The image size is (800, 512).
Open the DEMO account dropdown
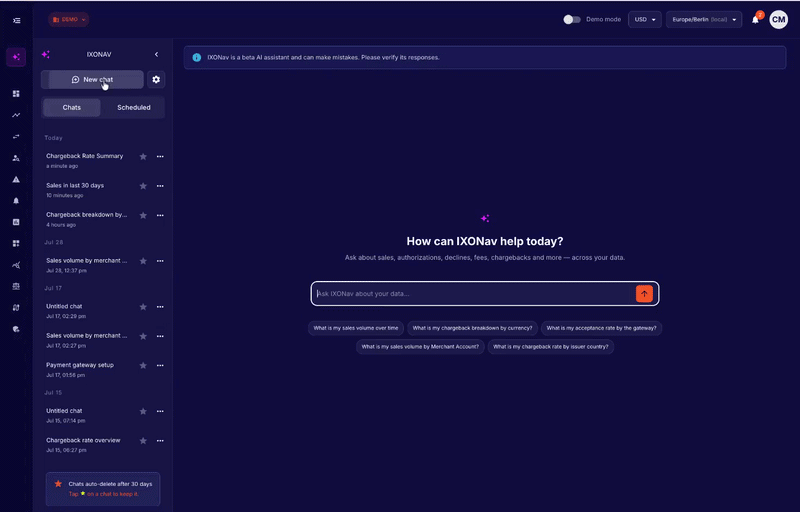point(68,19)
